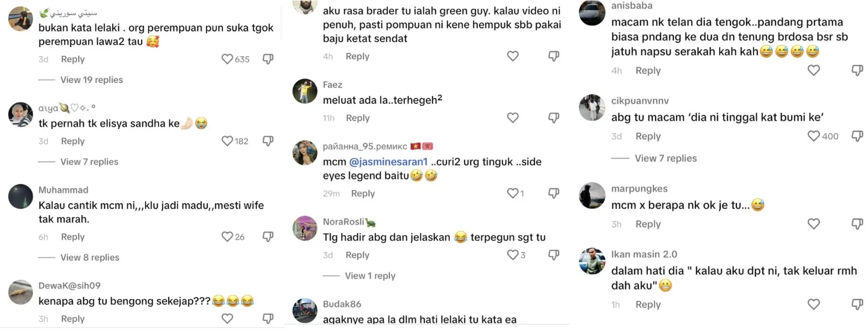Expand View 8 replies under Muhammad

(90, 258)
